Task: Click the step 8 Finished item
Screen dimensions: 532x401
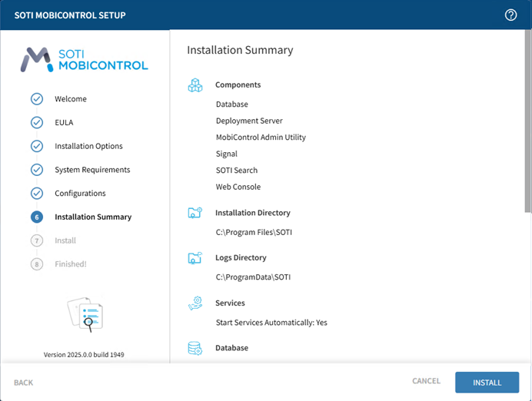Action: click(x=70, y=264)
